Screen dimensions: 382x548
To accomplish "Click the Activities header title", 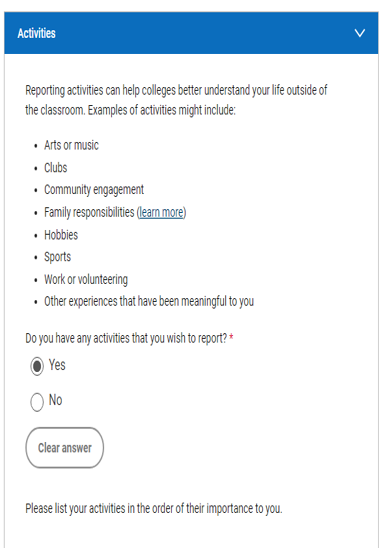I will pos(36,33).
